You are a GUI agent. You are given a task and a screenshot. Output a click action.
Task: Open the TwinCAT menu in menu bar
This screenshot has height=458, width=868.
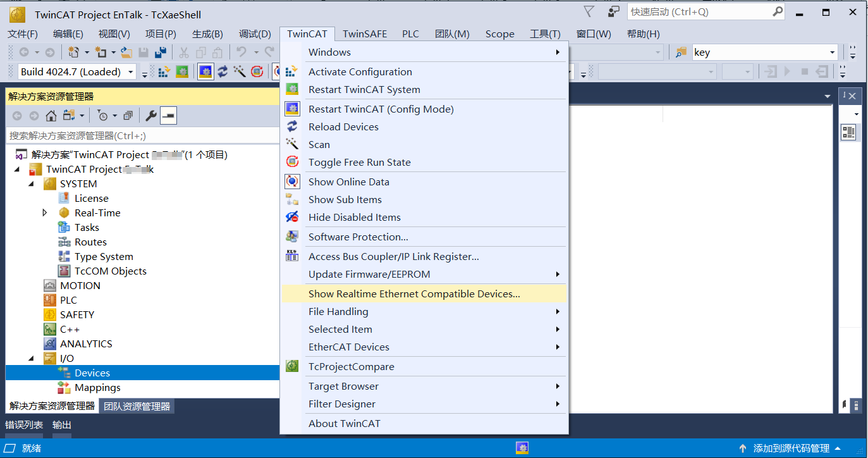(307, 34)
